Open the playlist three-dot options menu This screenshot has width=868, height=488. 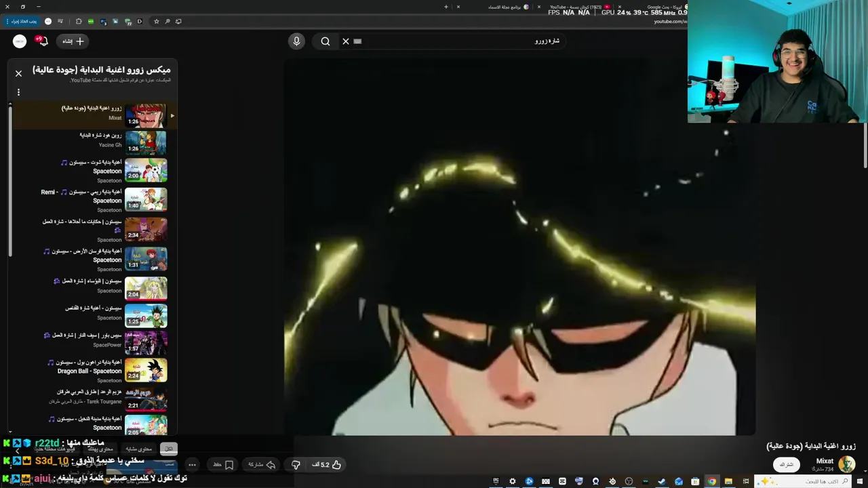19,92
